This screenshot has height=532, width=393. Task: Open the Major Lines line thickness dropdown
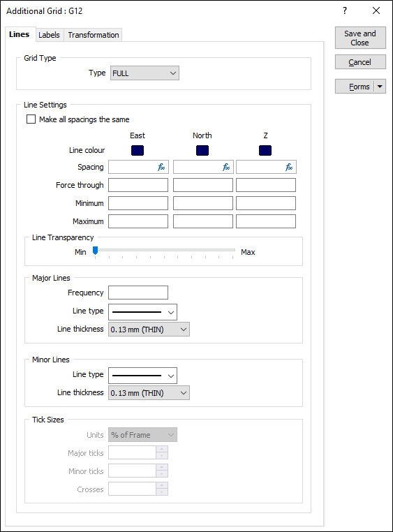tap(149, 330)
